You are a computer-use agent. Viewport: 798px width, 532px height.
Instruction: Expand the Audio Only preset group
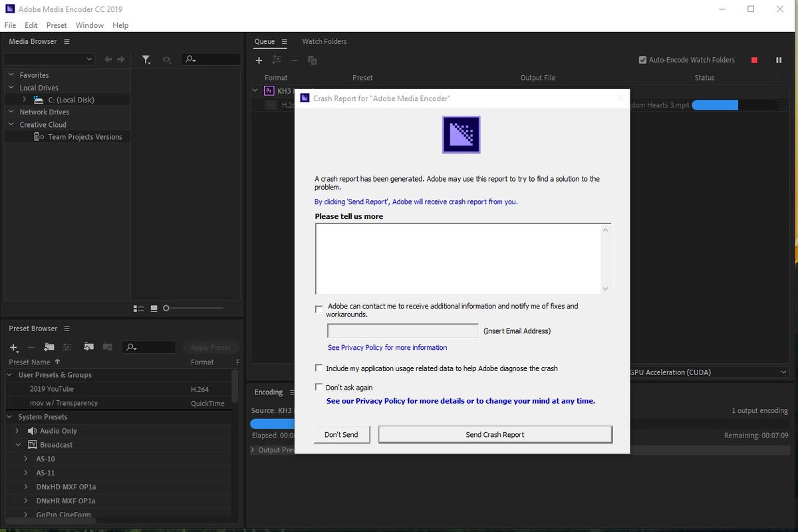[x=17, y=431]
